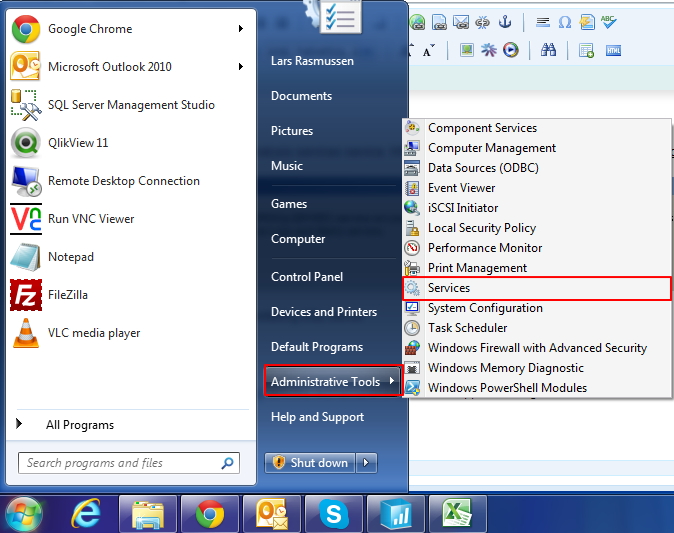Screen dimensions: 674x533
Task: Open Excel from the taskbar
Action: click(458, 514)
